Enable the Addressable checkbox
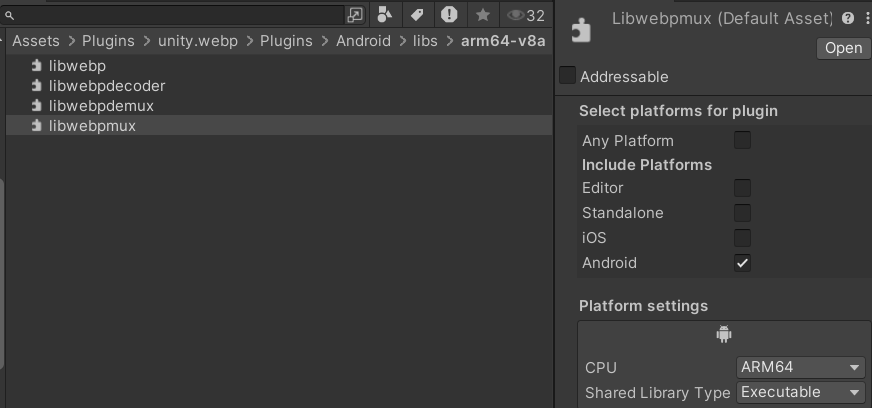872x408 pixels. tap(567, 76)
